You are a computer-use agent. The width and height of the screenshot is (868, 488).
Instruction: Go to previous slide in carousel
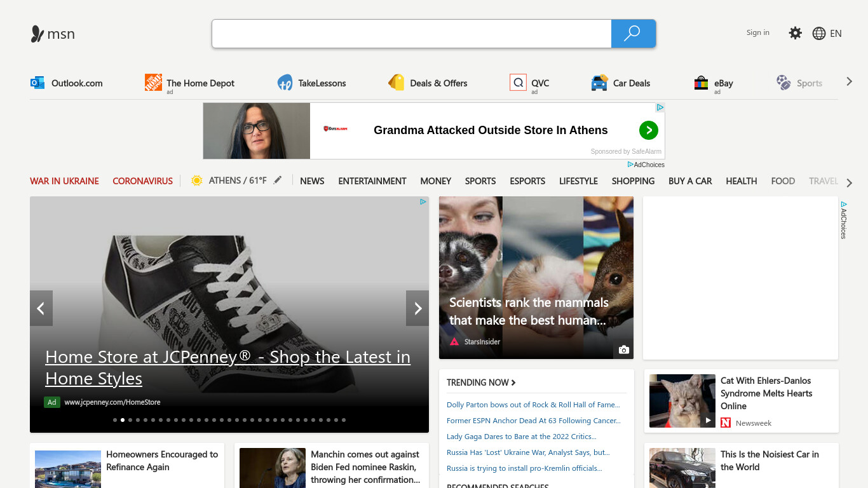[41, 308]
